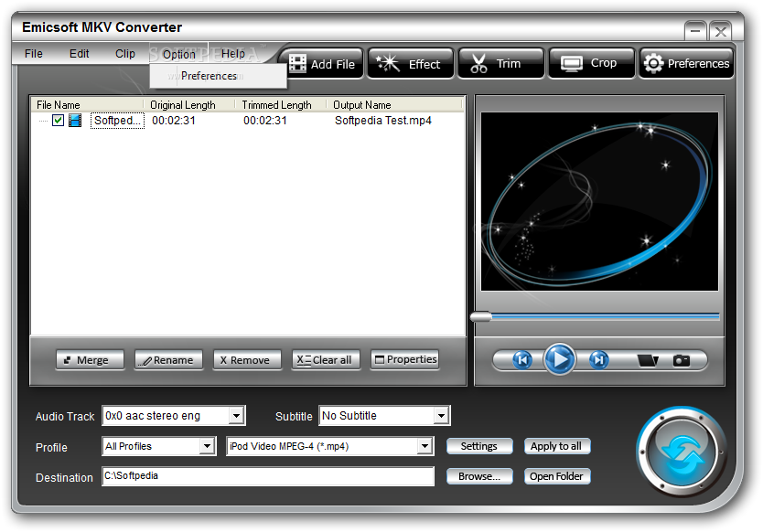Open the Audio Track dropdown
This screenshot has width=763, height=532.
[236, 416]
